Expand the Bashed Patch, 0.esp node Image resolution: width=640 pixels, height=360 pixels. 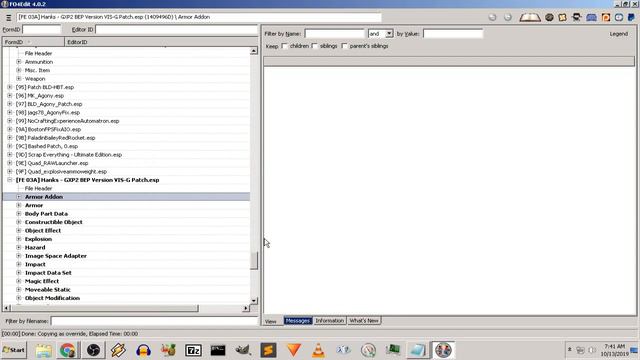pyautogui.click(x=10, y=146)
